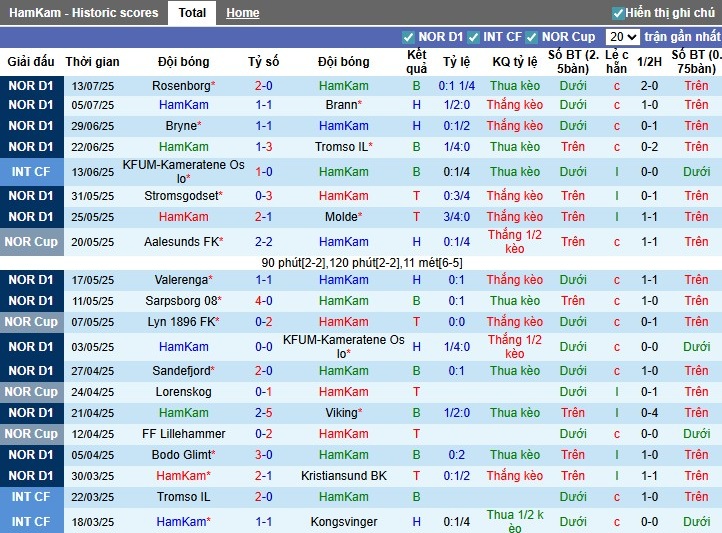Uncheck the NOR Cup filter checkbox

(531, 37)
